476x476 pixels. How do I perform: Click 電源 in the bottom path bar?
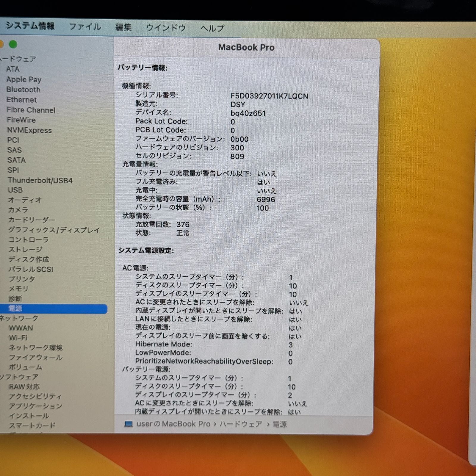coord(280,424)
